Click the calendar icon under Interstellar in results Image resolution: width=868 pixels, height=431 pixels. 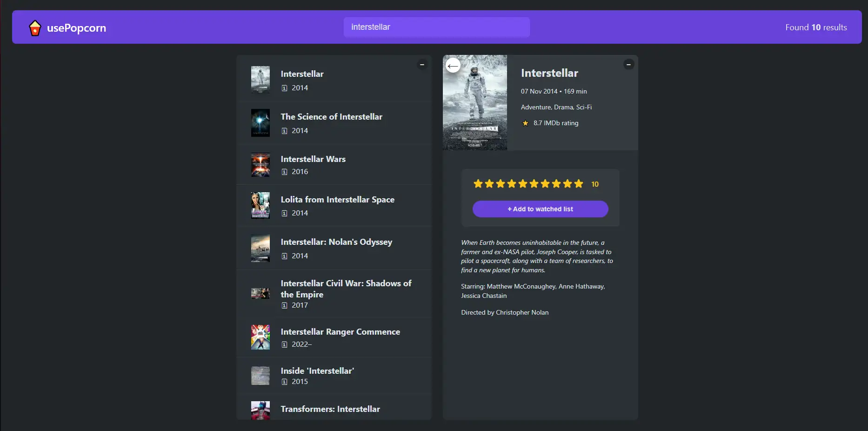(284, 88)
